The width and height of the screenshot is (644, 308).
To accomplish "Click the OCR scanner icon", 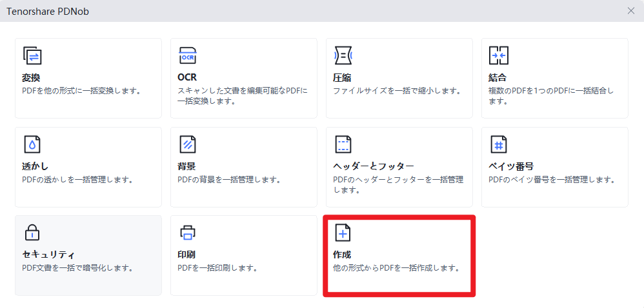I will click(x=188, y=56).
